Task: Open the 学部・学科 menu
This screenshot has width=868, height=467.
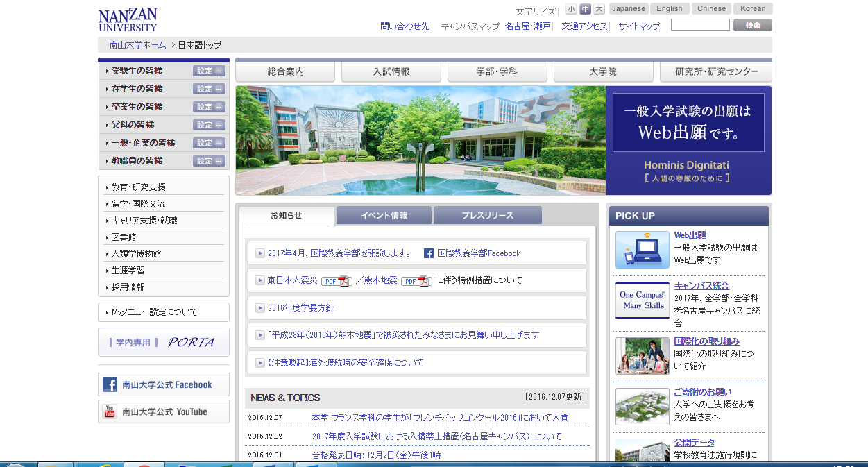Action: coord(497,71)
